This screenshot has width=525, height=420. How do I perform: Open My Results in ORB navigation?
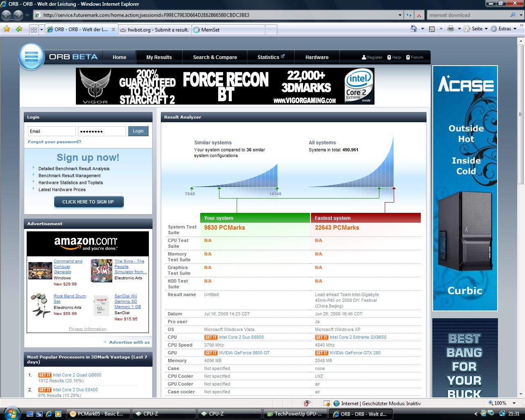click(x=159, y=57)
